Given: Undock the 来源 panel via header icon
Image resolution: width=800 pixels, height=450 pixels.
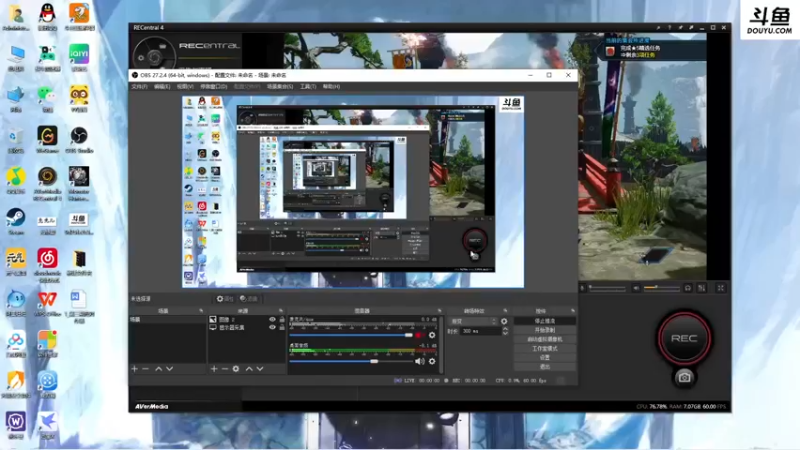Looking at the screenshot, I should point(281,311).
